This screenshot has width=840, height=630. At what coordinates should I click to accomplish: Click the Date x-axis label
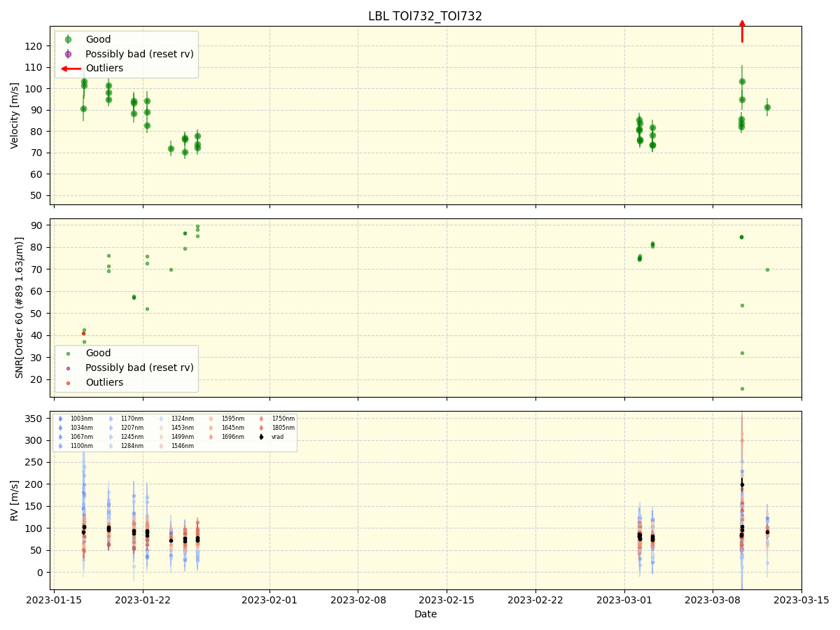426,614
